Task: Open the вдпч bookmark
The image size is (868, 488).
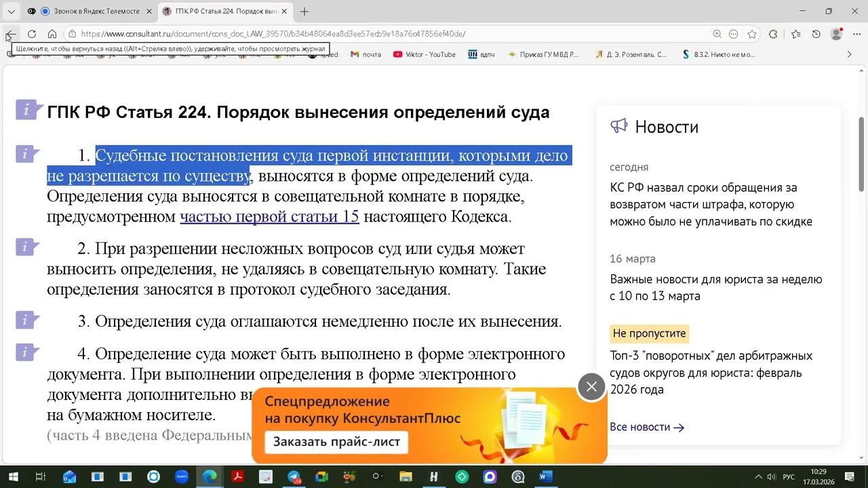Action: (481, 54)
